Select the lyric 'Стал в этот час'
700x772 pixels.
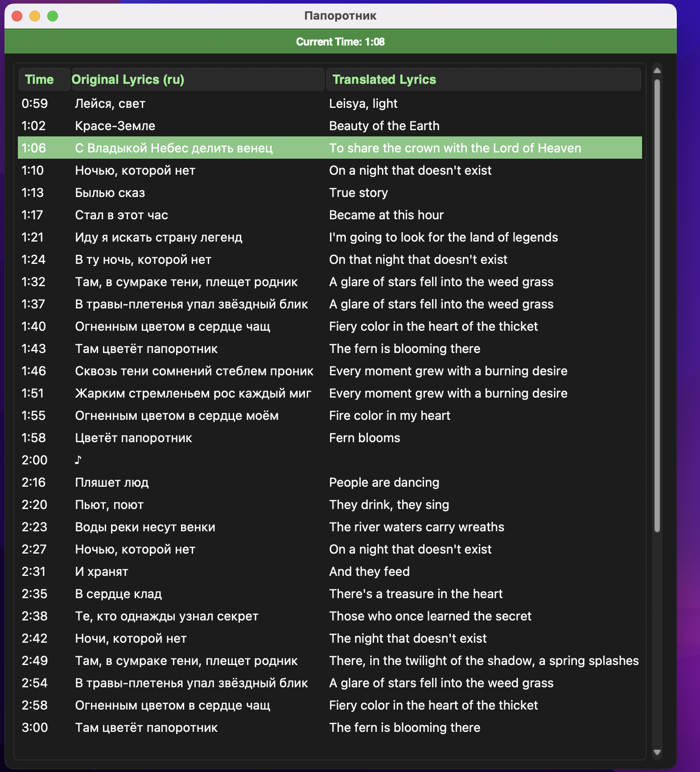pyautogui.click(x=121, y=215)
